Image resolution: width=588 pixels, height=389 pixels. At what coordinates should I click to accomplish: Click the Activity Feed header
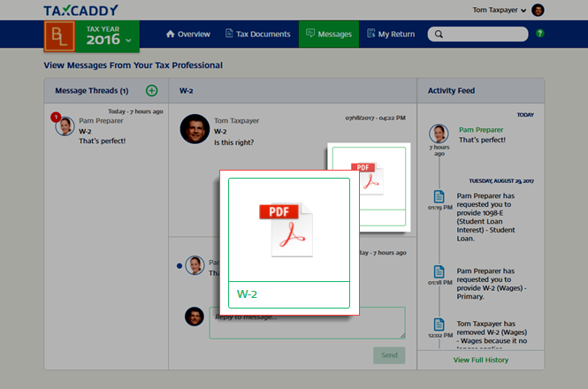coord(451,91)
